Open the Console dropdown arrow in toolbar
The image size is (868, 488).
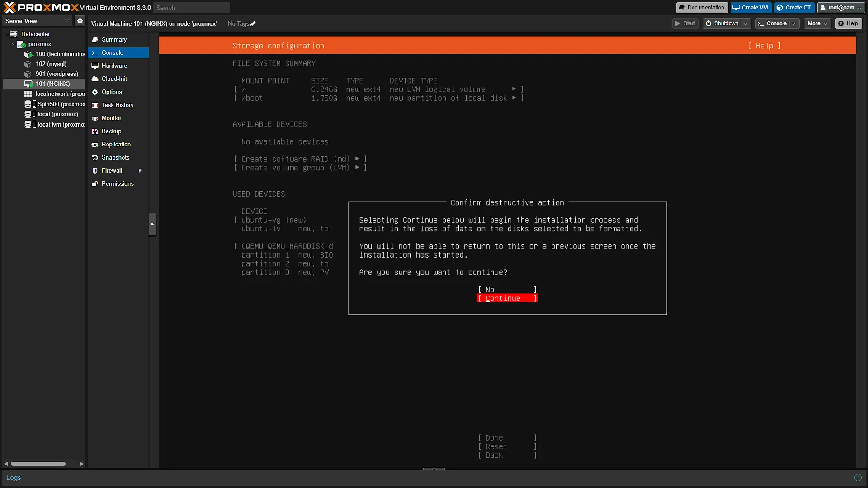click(x=794, y=23)
